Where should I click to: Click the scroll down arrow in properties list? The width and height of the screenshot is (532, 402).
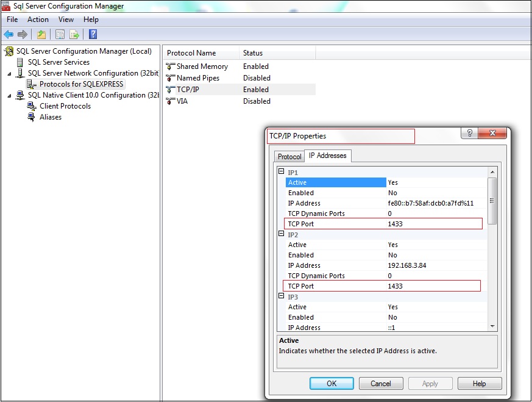tap(492, 326)
